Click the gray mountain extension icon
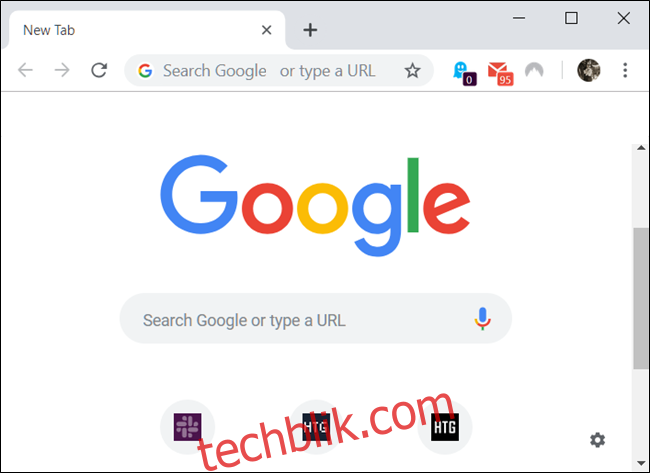This screenshot has height=473, width=650. pyautogui.click(x=534, y=70)
